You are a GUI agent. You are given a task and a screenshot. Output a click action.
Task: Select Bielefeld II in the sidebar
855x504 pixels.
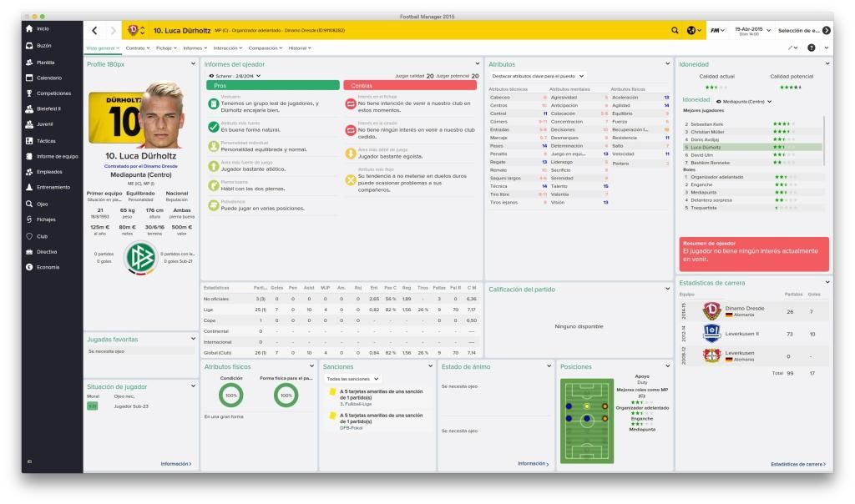click(x=48, y=109)
